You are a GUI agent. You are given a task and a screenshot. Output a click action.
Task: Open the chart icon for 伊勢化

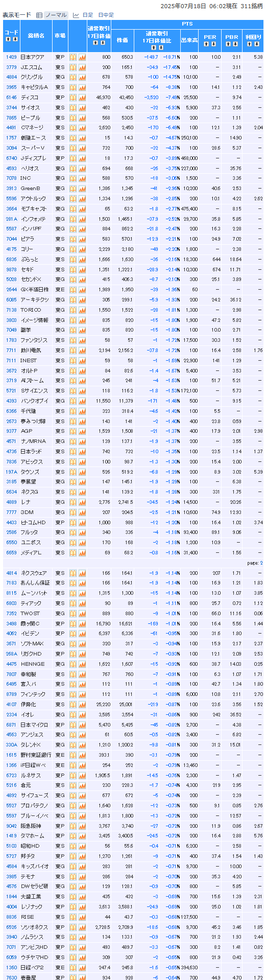(82, 705)
